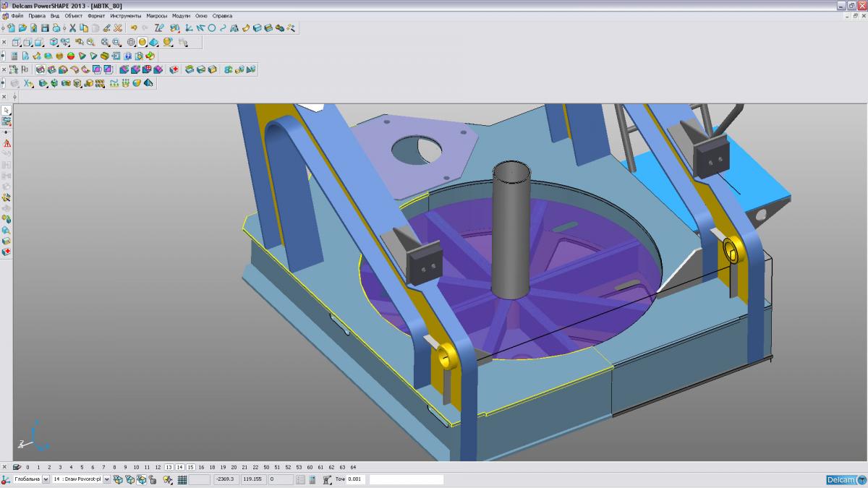Open the Справка menu
This screenshot has width=868, height=488.
[x=222, y=15]
